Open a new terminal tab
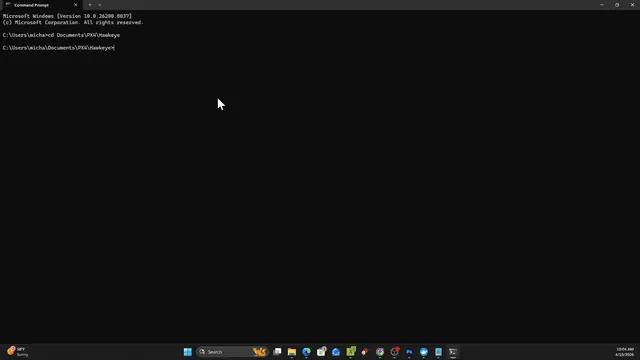Image resolution: width=640 pixels, height=360 pixels. 90,5
